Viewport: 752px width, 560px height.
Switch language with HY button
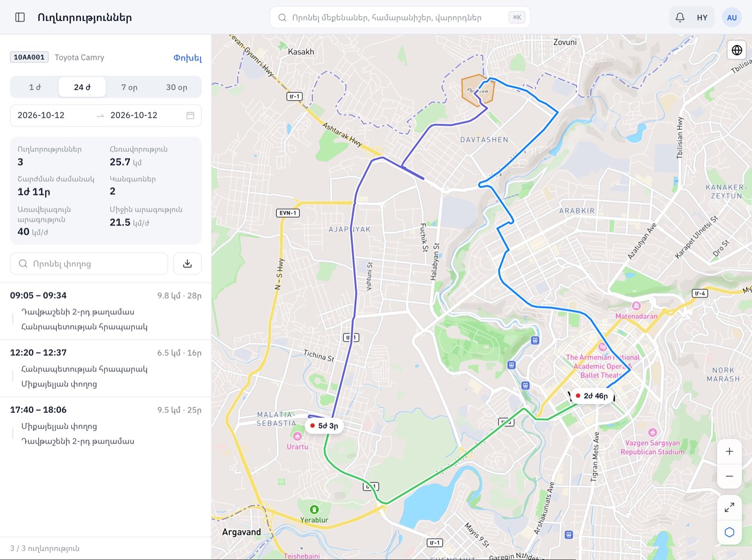702,17
